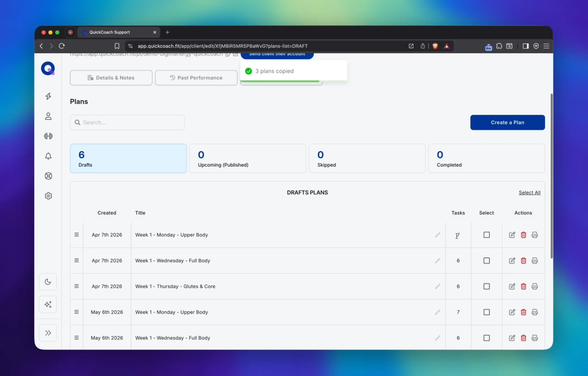The image size is (588, 376).
Task: Expand the sidebar with double chevron
Action: (48, 333)
